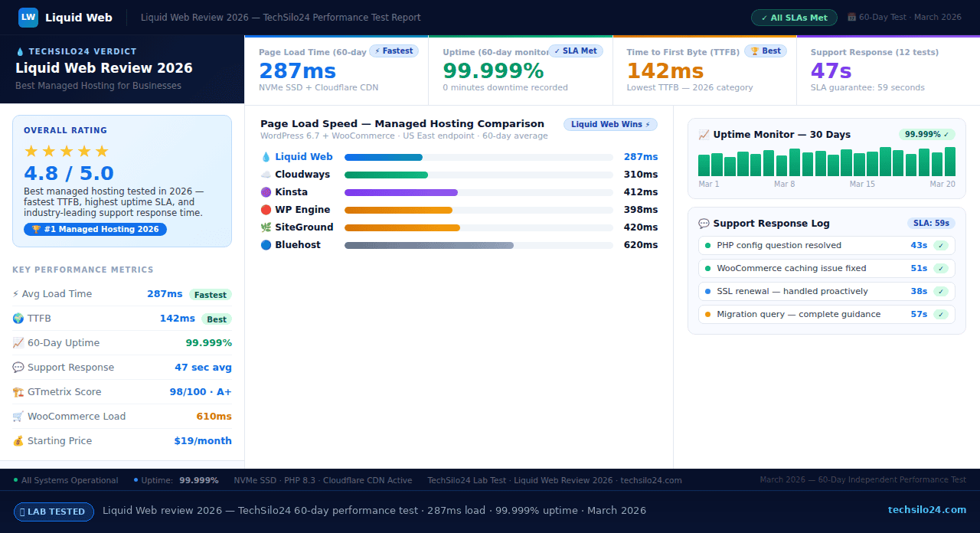Click the WooCommerce caching issue fixed row
Viewport: 980px width, 533px height.
click(827, 269)
